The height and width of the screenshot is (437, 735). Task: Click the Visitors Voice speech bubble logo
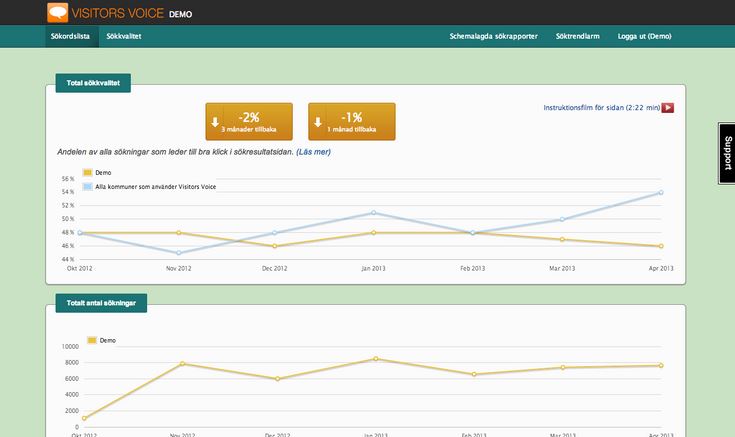tap(59, 13)
